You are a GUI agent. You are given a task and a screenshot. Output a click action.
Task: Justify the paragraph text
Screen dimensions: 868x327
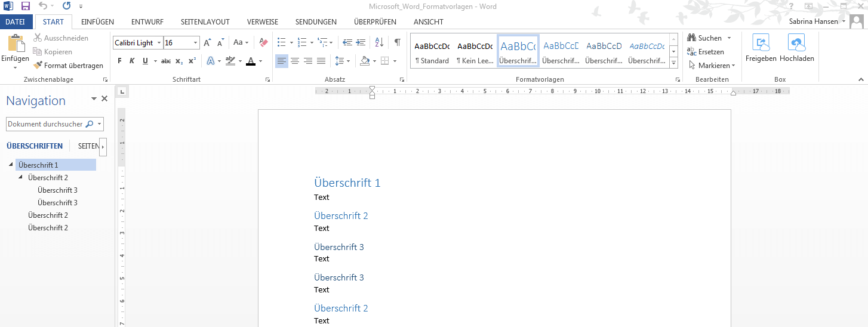(321, 61)
